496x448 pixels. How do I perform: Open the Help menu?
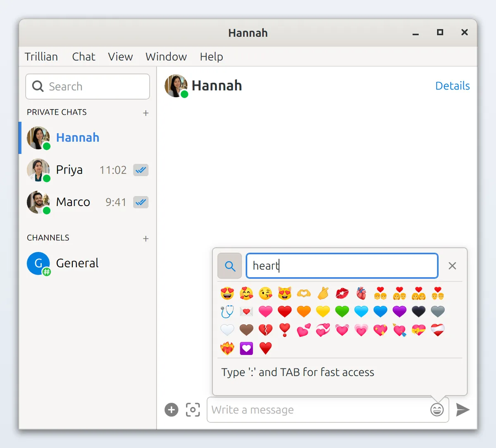coord(212,57)
